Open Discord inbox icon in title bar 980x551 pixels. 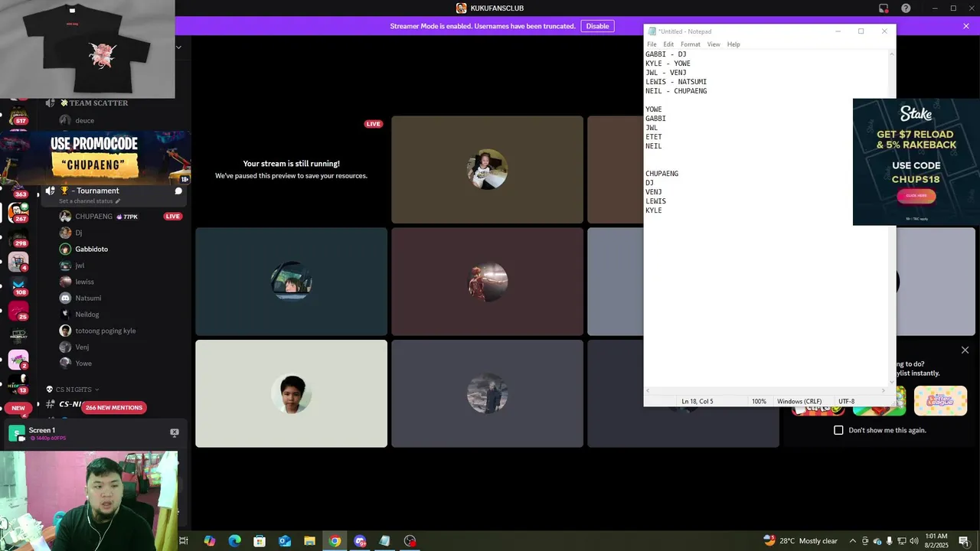click(x=884, y=8)
